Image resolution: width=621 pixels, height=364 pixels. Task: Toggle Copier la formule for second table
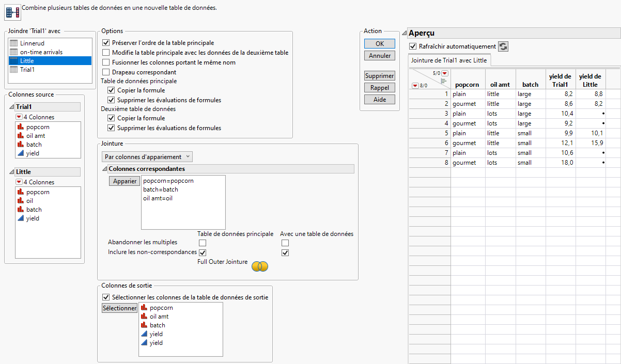(111, 118)
